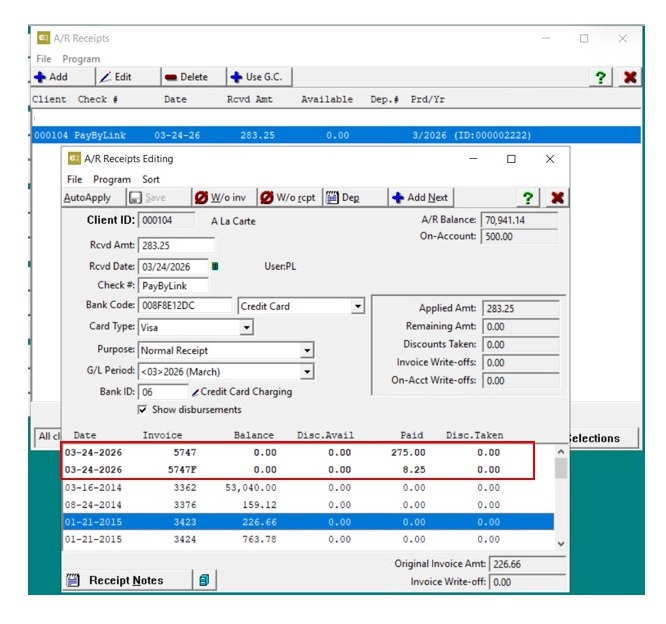Image resolution: width=666 pixels, height=624 pixels.
Task: Click Use G.C. toolbar button
Action: (x=259, y=77)
